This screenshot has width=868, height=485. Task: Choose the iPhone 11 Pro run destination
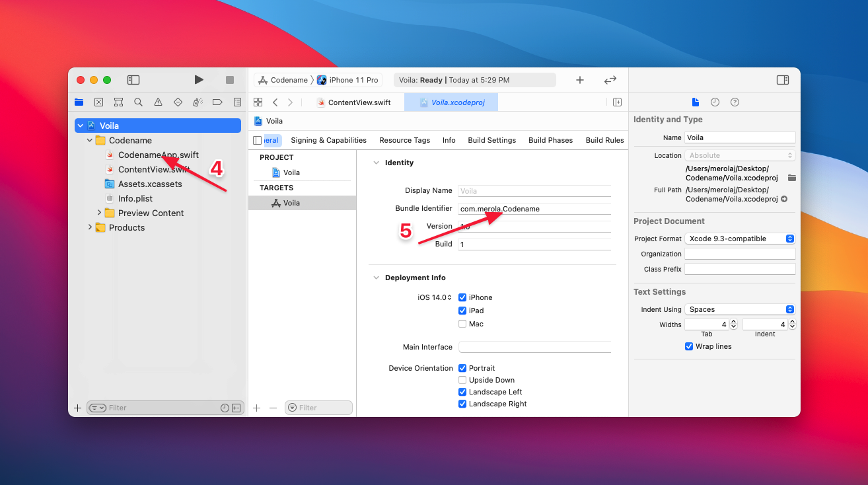(x=347, y=80)
